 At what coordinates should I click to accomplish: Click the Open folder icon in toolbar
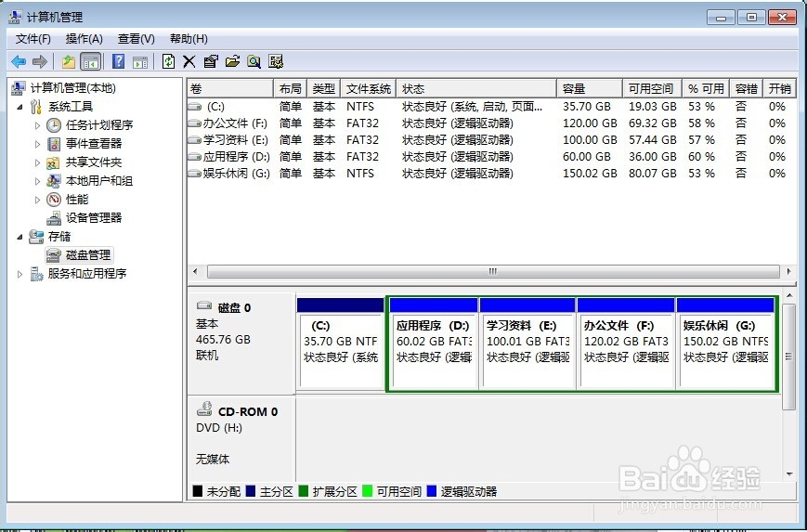click(x=233, y=61)
